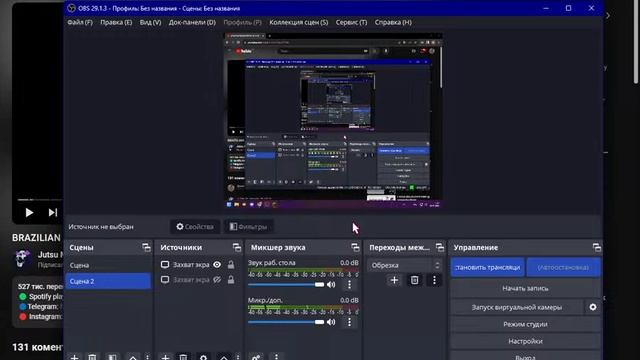
Task: Open advanced audio properties in the mixer toolbar
Action: (x=256, y=357)
